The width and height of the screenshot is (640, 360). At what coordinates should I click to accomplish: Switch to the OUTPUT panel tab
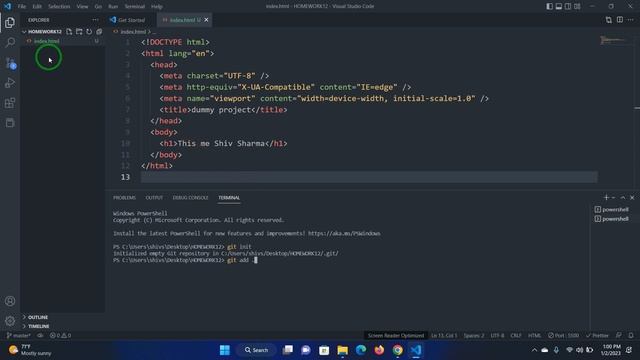tap(154, 198)
